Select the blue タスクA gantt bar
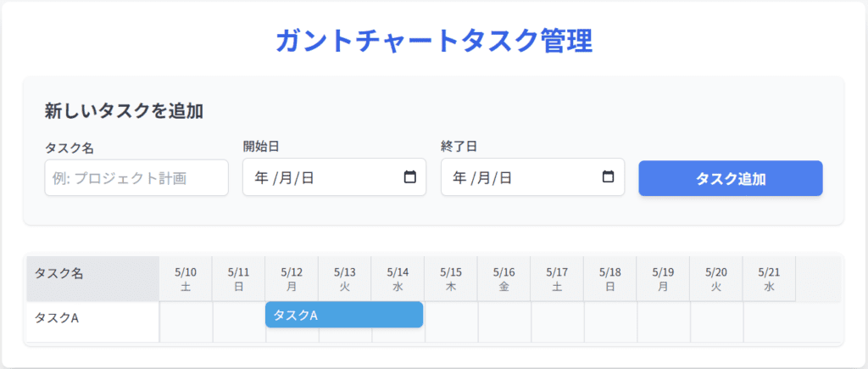 (344, 315)
